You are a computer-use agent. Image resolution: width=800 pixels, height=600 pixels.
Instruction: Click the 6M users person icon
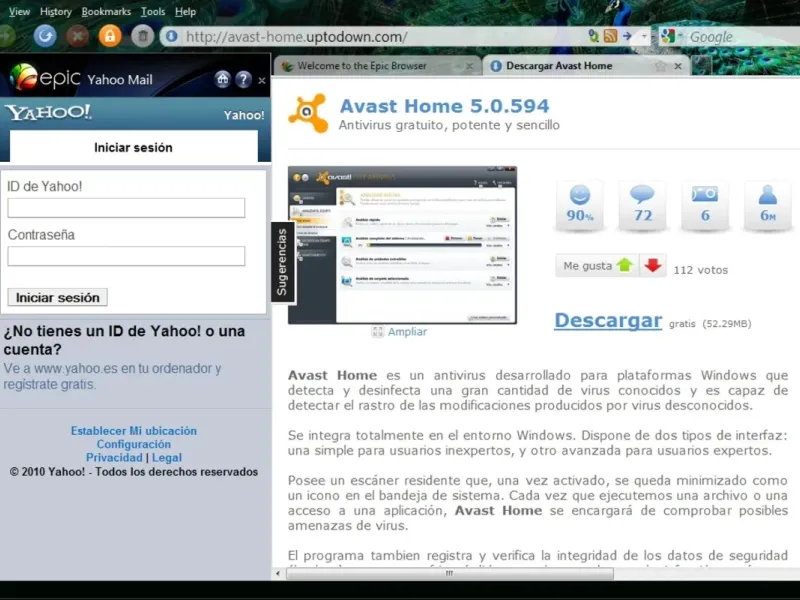768,205
